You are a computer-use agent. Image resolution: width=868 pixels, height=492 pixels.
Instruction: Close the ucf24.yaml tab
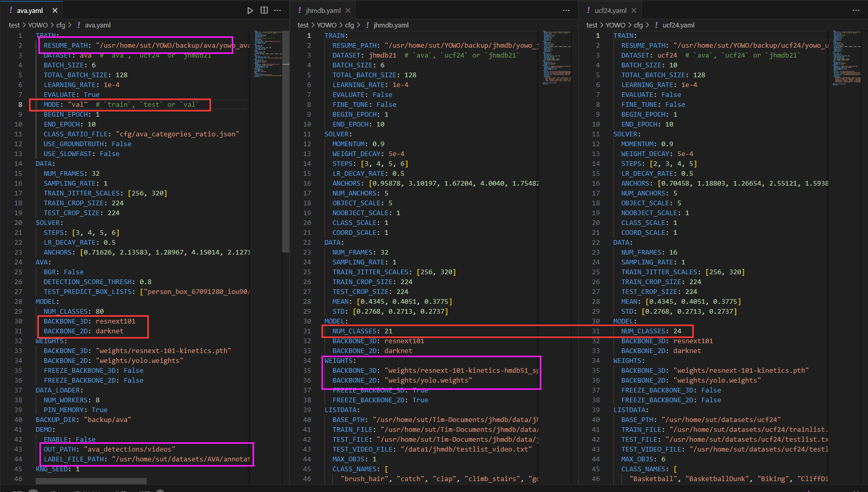(634, 10)
